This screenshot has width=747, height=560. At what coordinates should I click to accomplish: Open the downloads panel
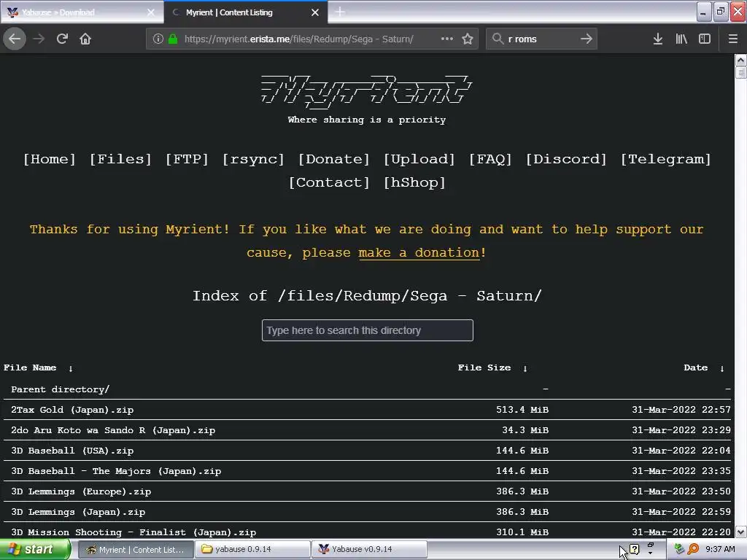(657, 39)
